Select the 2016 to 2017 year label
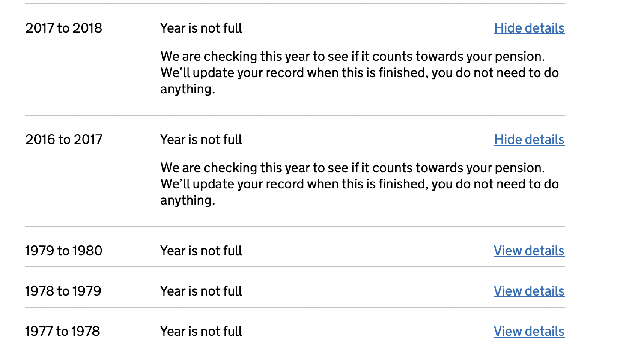This screenshot has width=644, height=353. (64, 140)
